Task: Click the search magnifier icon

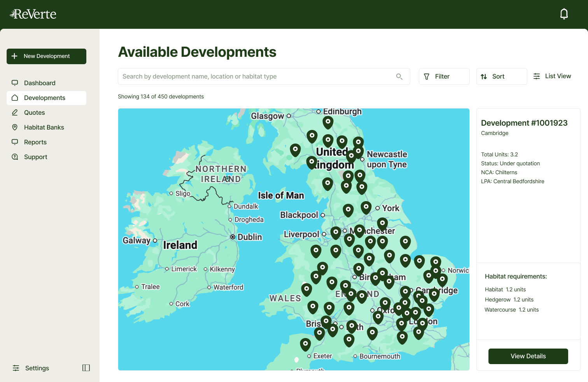Action: tap(399, 77)
